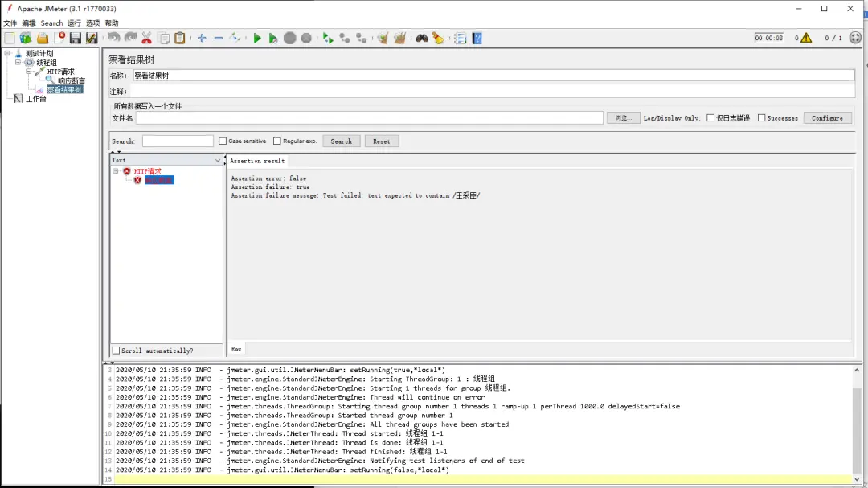Click the Help question mark icon

(477, 39)
